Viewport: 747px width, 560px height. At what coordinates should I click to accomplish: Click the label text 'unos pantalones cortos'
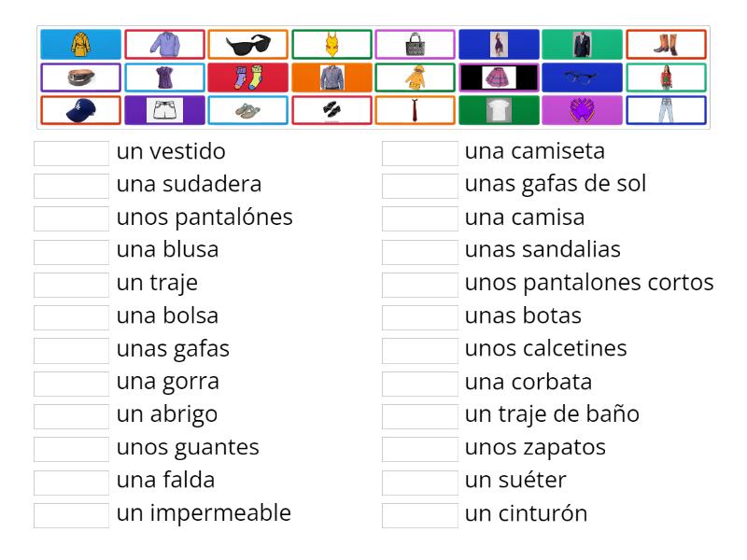588,282
